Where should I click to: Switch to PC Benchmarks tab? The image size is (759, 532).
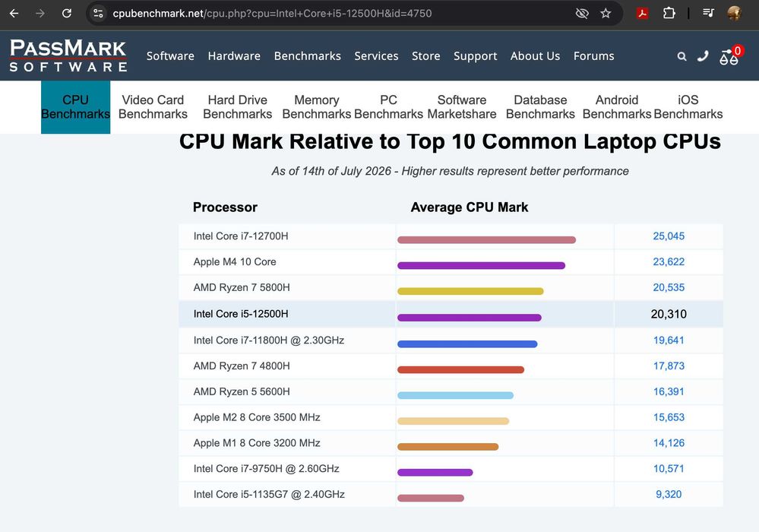[x=389, y=107]
